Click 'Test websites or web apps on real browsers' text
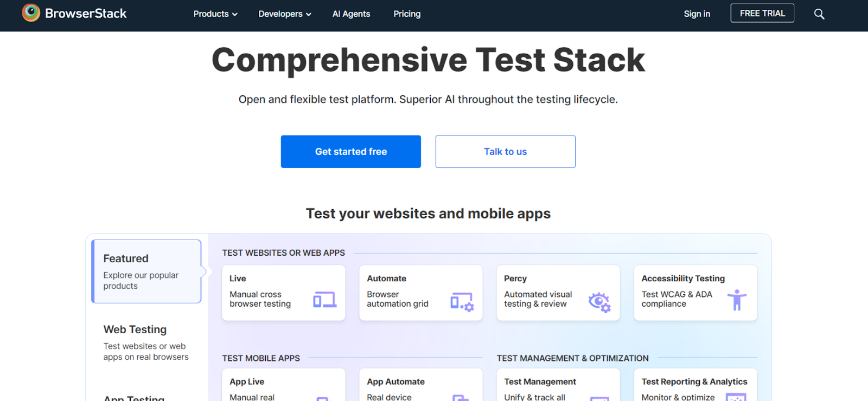This screenshot has width=868, height=401. [146, 352]
